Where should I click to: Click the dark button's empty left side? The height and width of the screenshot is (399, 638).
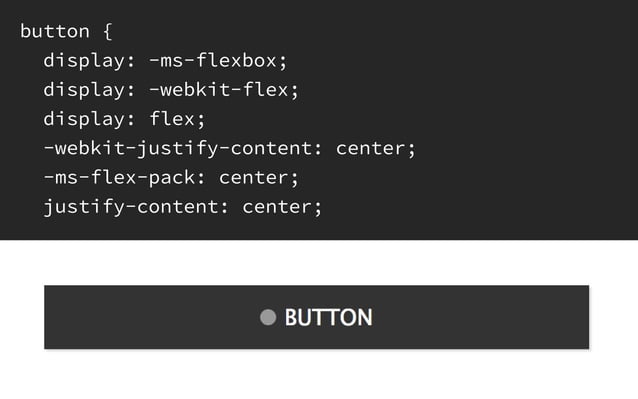[x=151, y=317]
